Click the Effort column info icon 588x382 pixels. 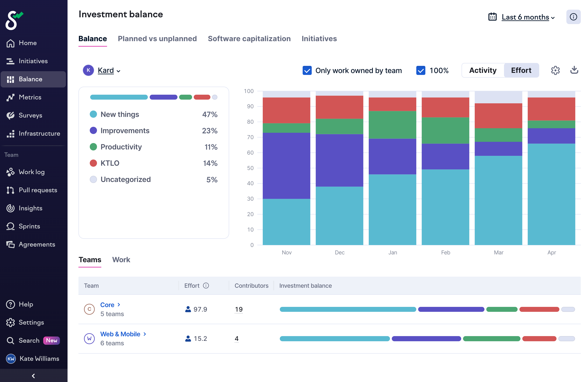tap(206, 285)
